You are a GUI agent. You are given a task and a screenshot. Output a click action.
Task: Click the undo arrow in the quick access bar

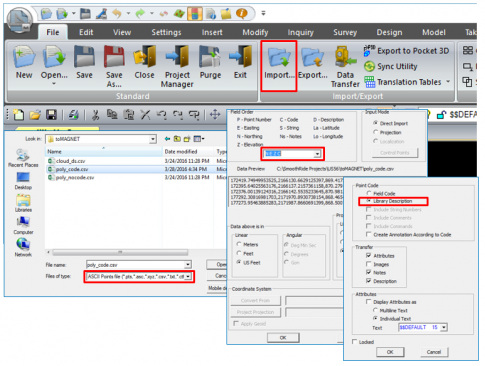[x=117, y=14]
